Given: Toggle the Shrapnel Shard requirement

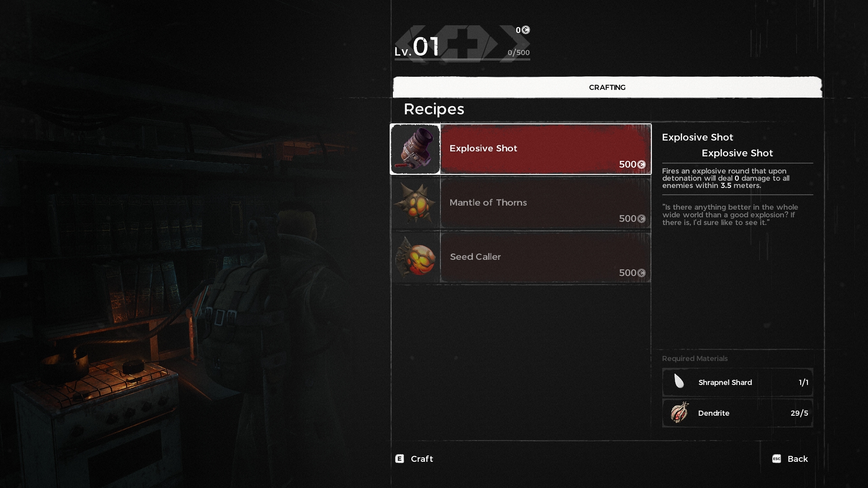Looking at the screenshot, I should pyautogui.click(x=736, y=382).
